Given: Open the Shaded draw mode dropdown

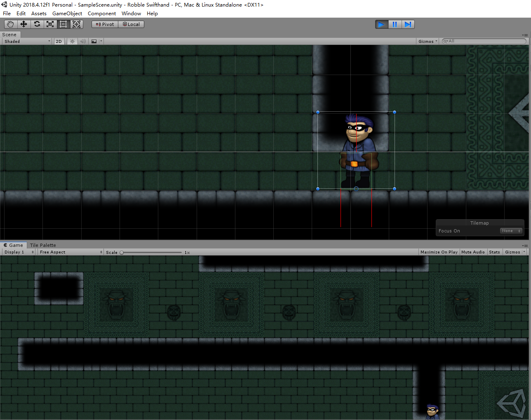Looking at the screenshot, I should tap(27, 41).
